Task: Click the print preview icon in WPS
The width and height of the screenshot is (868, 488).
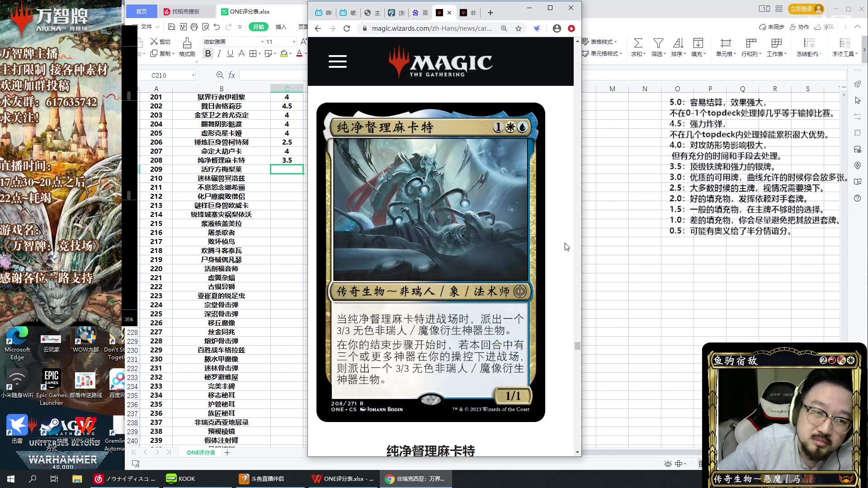Action: click(x=206, y=27)
